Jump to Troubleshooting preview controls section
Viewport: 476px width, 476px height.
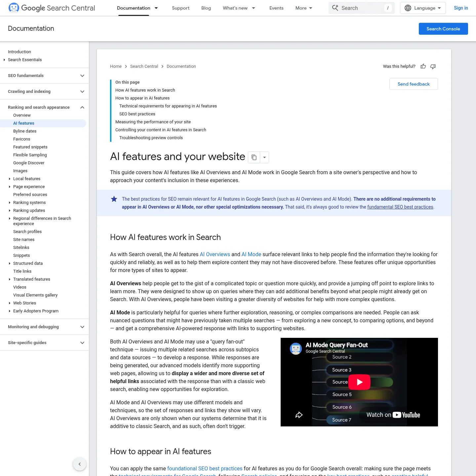coord(151,138)
